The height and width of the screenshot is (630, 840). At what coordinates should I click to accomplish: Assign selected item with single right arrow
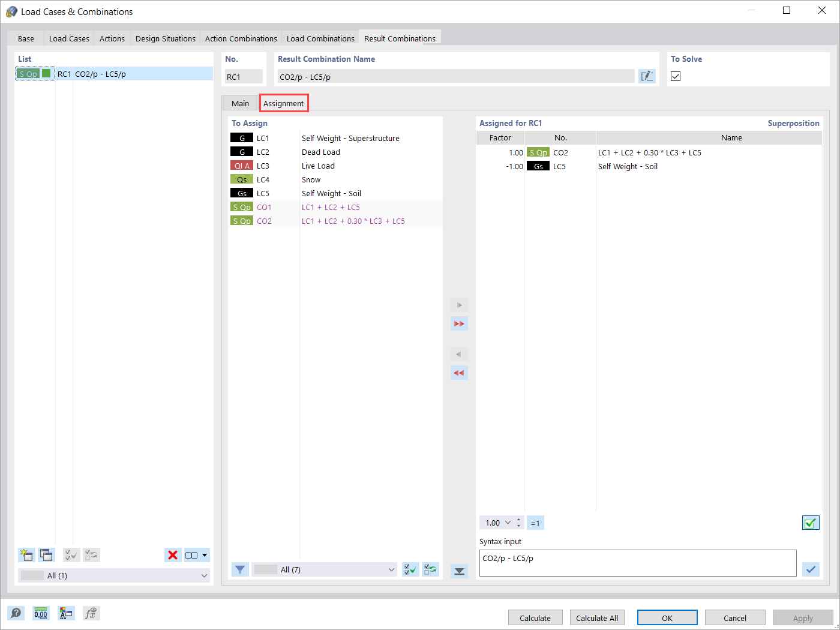tap(459, 305)
